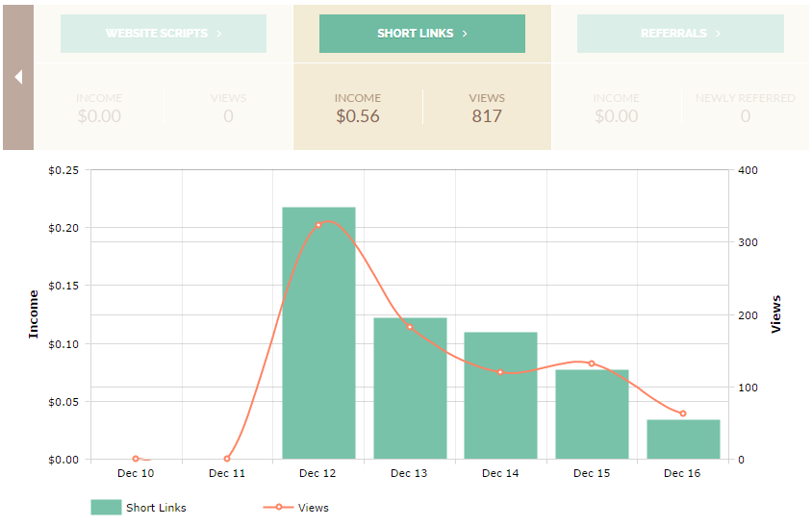Click the Short Links legend color swatch
Screen dimensions: 812x526
point(106,508)
